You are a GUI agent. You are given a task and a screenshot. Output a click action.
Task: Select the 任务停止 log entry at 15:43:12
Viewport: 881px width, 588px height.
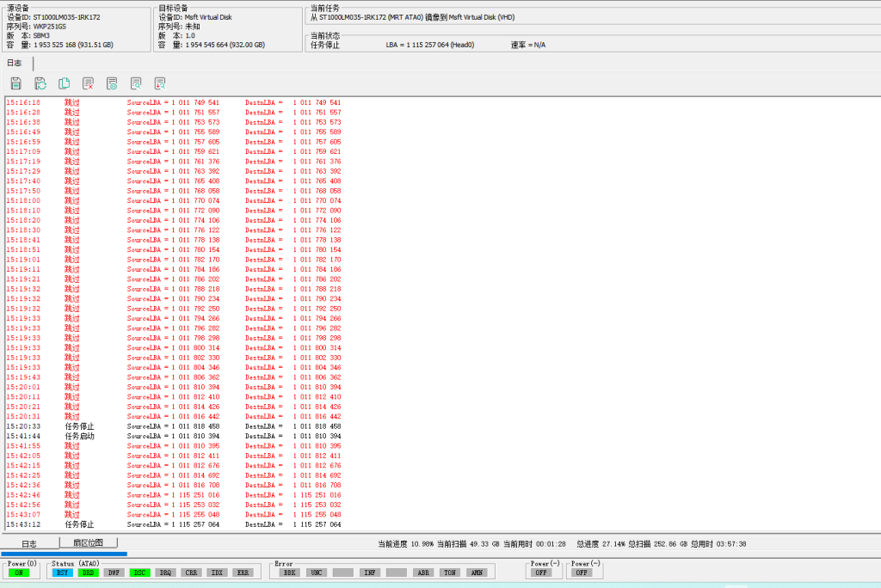coord(80,524)
